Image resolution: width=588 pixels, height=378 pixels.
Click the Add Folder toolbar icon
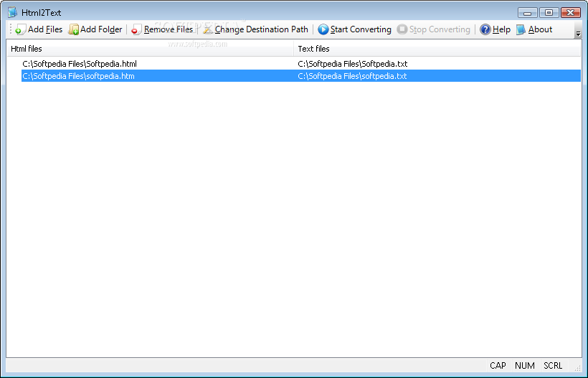pos(73,29)
